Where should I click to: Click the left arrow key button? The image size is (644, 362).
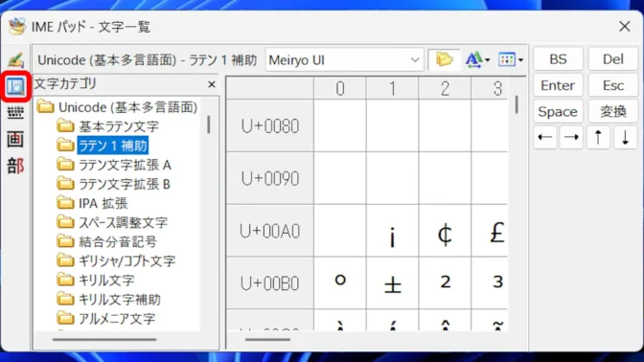pos(545,138)
